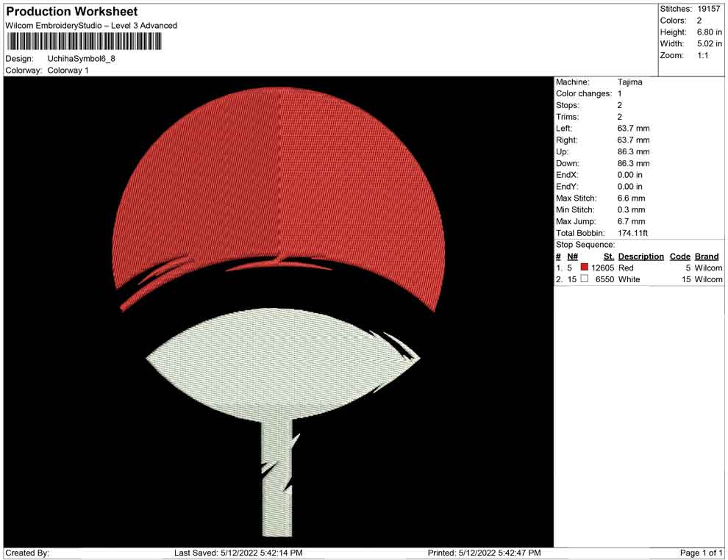This screenshot has width=728, height=560.
Task: Click the barcode below the worksheet title
Action: point(91,41)
